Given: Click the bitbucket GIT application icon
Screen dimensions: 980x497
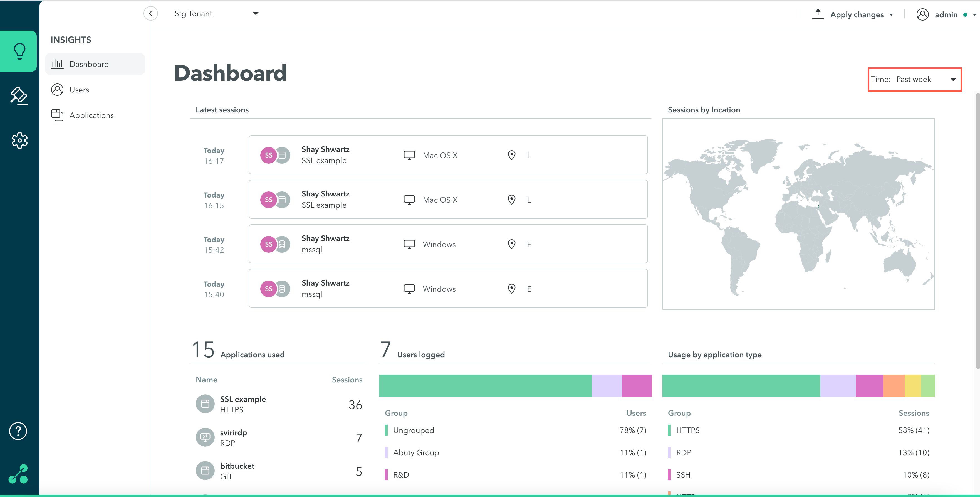Looking at the screenshot, I should (205, 471).
